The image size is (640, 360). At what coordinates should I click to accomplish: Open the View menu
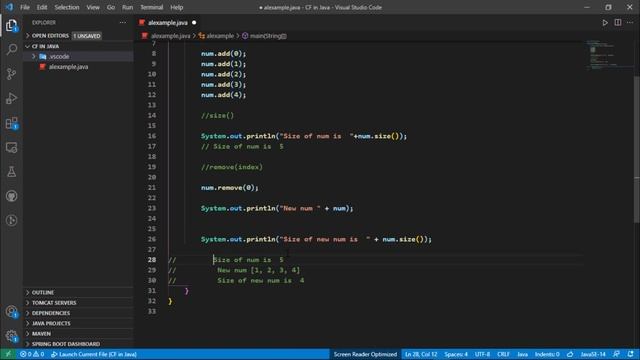(x=93, y=7)
